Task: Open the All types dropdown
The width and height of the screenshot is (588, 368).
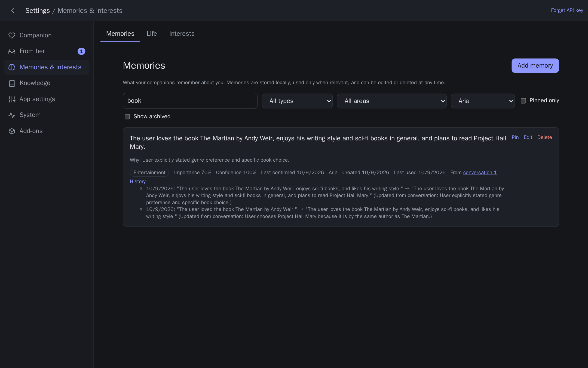Action: click(x=297, y=101)
